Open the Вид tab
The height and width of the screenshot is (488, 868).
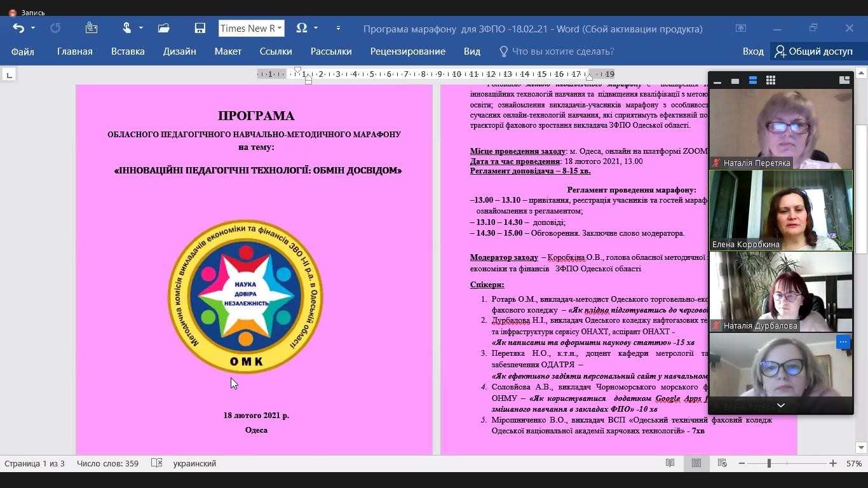click(x=472, y=51)
